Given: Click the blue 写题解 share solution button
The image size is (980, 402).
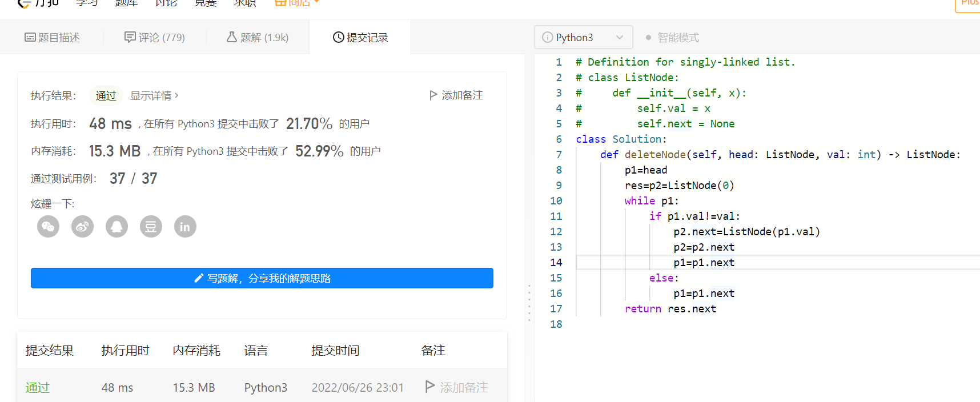Looking at the screenshot, I should [262, 278].
